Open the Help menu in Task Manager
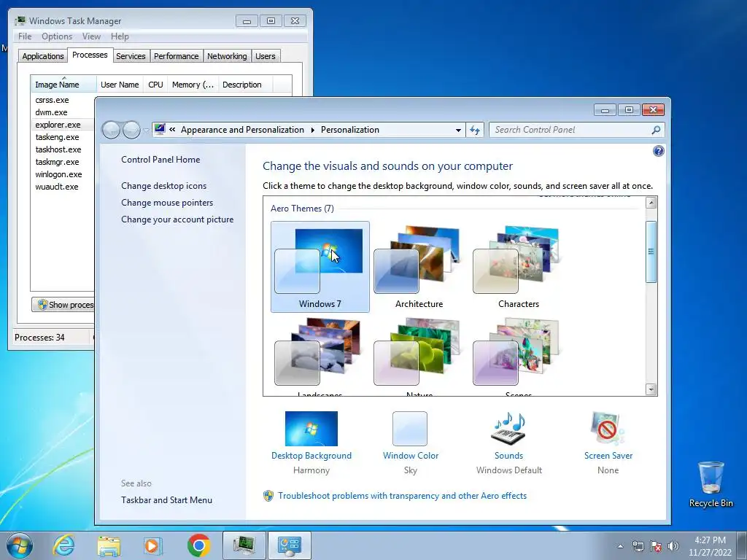 point(120,36)
